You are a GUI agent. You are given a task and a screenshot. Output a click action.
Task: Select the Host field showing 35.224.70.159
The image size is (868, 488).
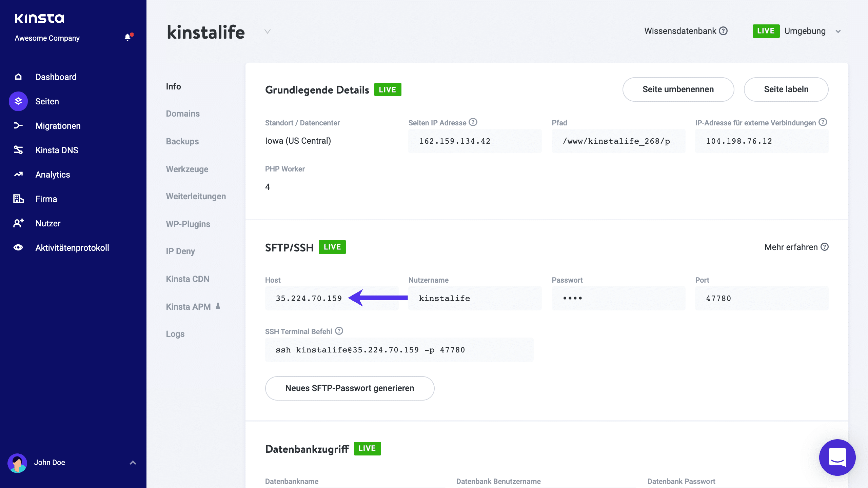pos(309,298)
